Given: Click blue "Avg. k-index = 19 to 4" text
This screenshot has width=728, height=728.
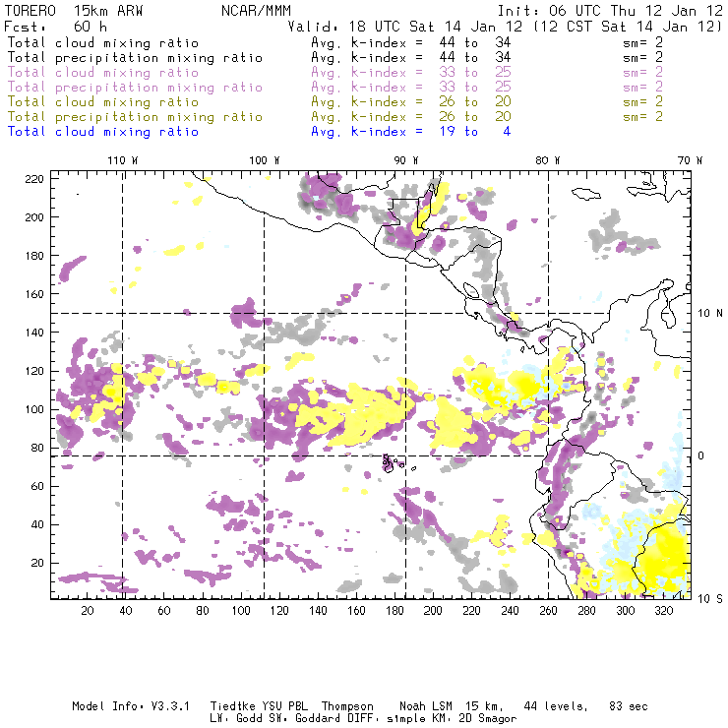Looking at the screenshot, I should pyautogui.click(x=411, y=132).
